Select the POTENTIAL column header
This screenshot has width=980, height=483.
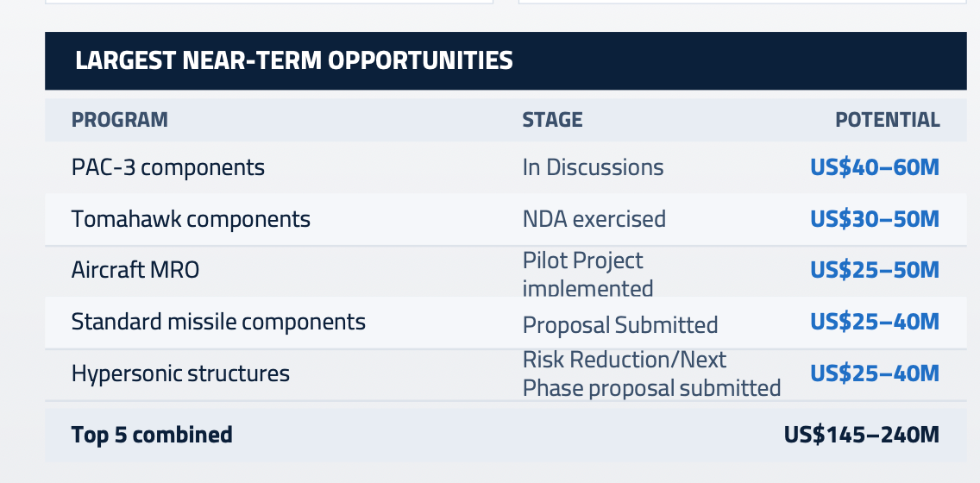click(x=888, y=119)
